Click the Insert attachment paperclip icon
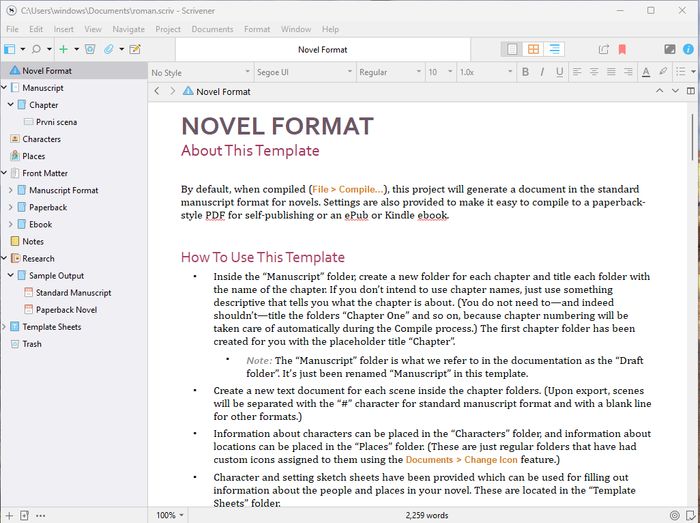The width and height of the screenshot is (700, 523). 109,49
